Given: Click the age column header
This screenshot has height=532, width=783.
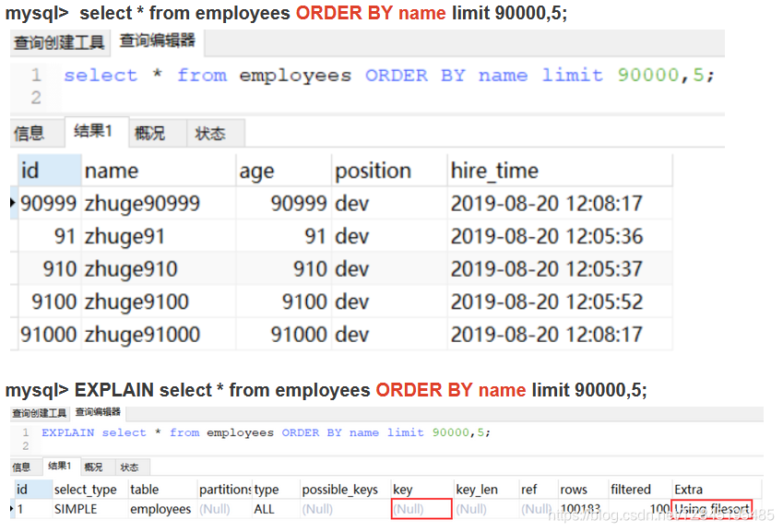Looking at the screenshot, I should pyautogui.click(x=284, y=171).
